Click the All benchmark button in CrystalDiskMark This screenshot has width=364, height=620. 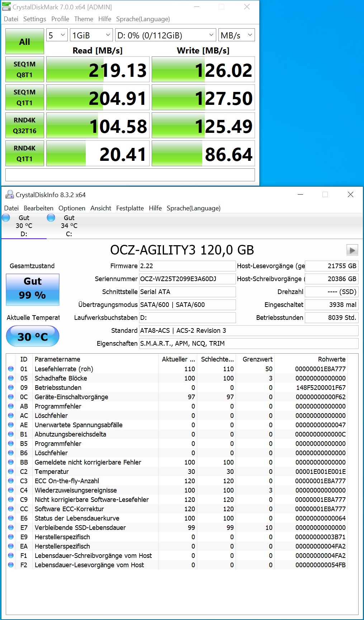coord(25,41)
